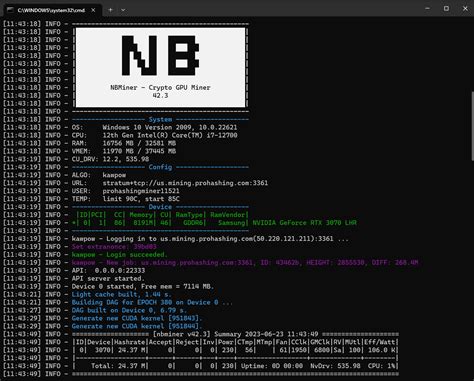Screen dimensions: 474x381
Task: Click the 'Logging in to us.mining.prohashing.com' line
Action: pos(210,239)
